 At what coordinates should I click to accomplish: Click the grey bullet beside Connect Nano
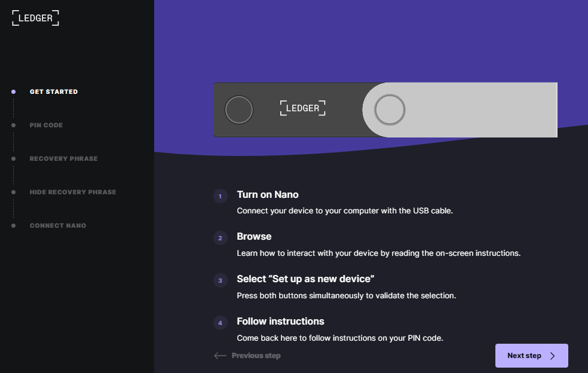14,225
